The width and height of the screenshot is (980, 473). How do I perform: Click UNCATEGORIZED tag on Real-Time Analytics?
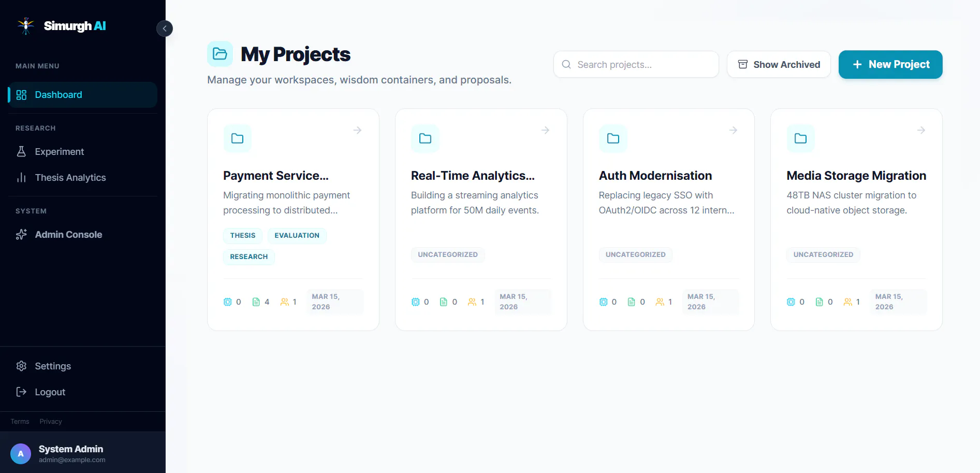click(448, 254)
